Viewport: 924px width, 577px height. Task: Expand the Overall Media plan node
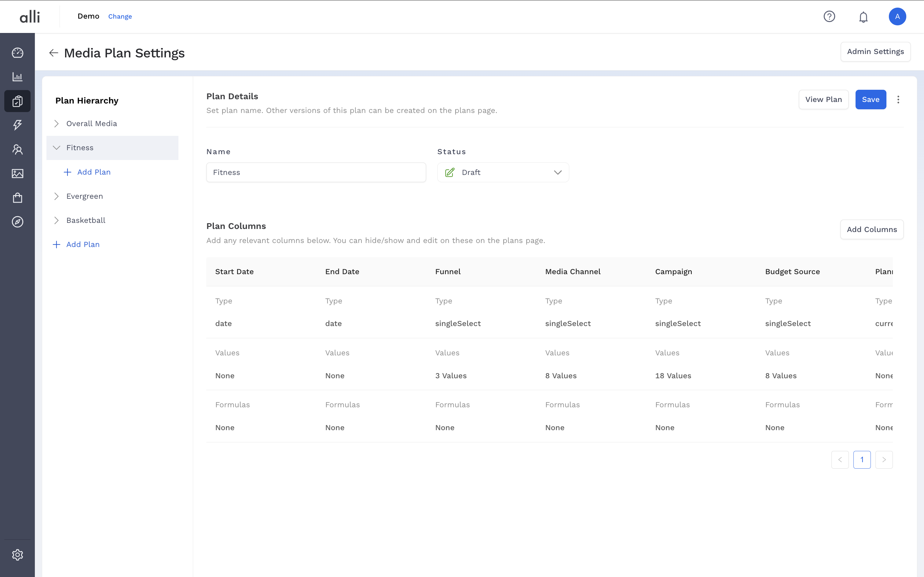[x=57, y=124]
